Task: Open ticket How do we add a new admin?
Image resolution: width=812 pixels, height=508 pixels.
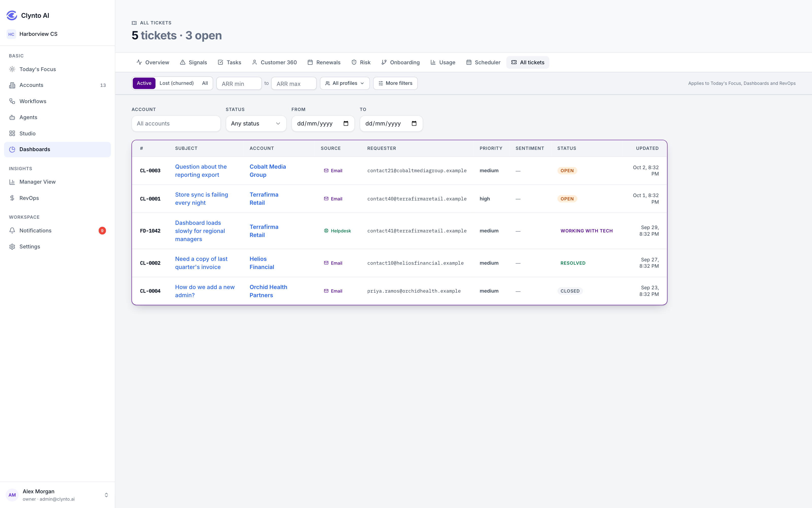Action: (205, 291)
